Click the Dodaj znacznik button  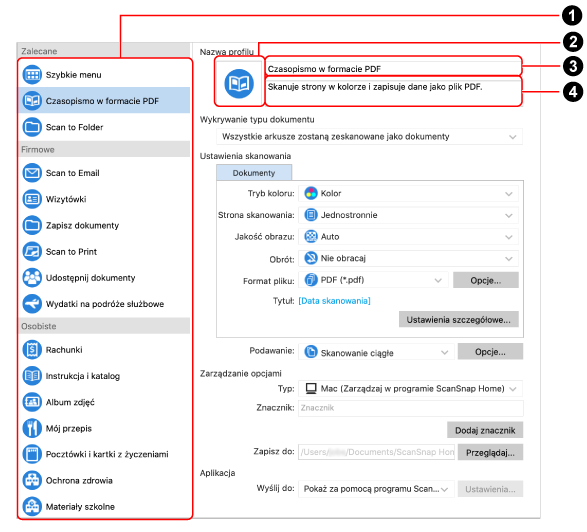point(485,430)
